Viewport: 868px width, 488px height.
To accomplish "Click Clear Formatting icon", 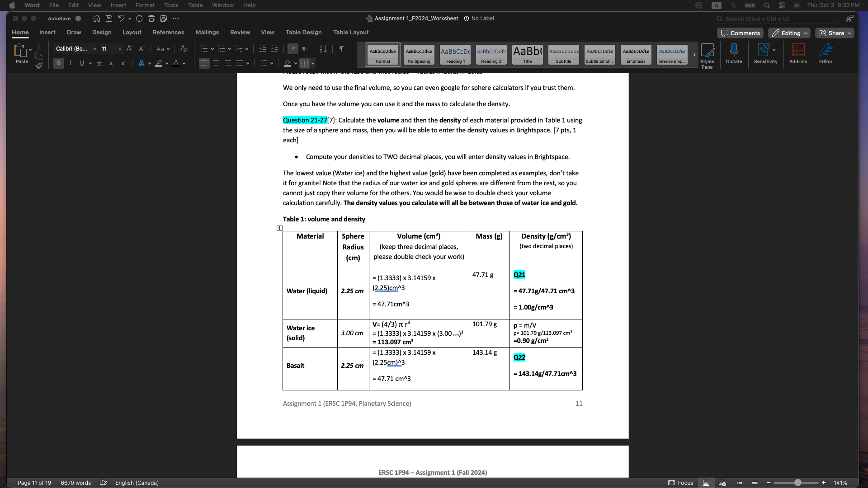I will (x=184, y=49).
